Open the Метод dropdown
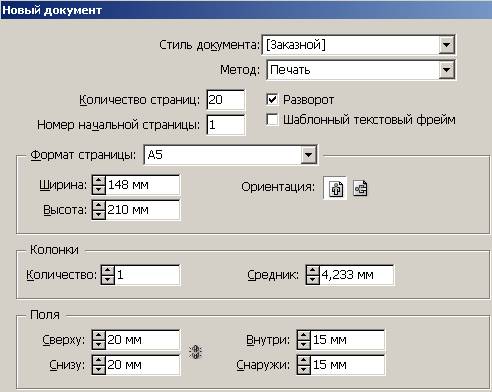This screenshot has width=492, height=392. tap(446, 70)
